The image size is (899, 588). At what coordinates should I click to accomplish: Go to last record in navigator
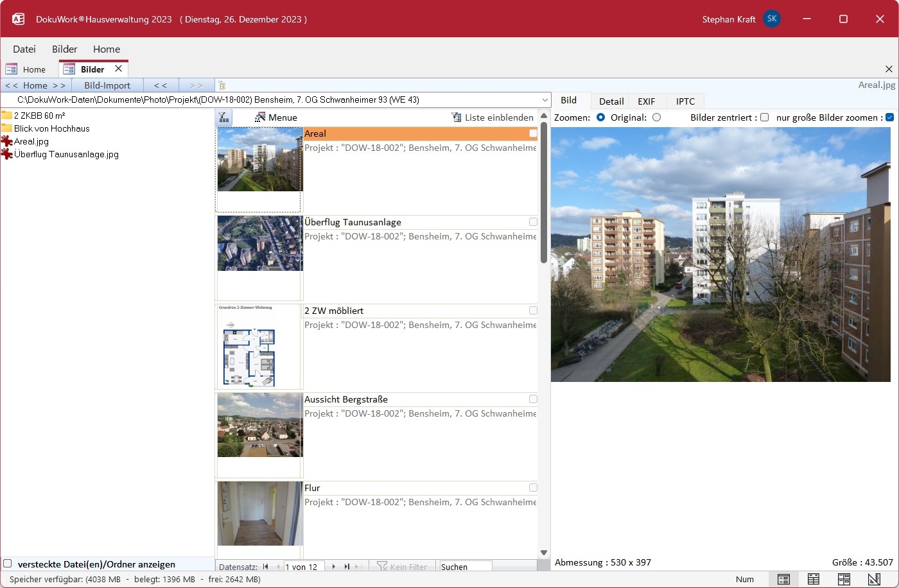[347, 567]
